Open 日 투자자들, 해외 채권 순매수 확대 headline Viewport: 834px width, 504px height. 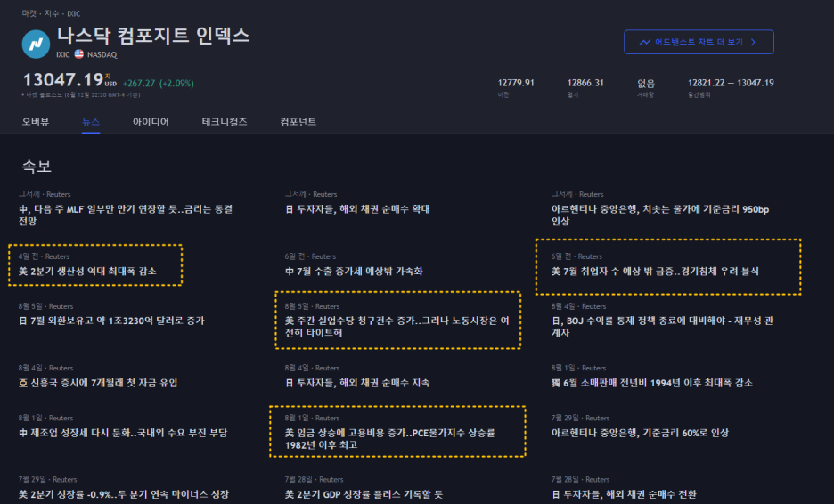point(357,209)
